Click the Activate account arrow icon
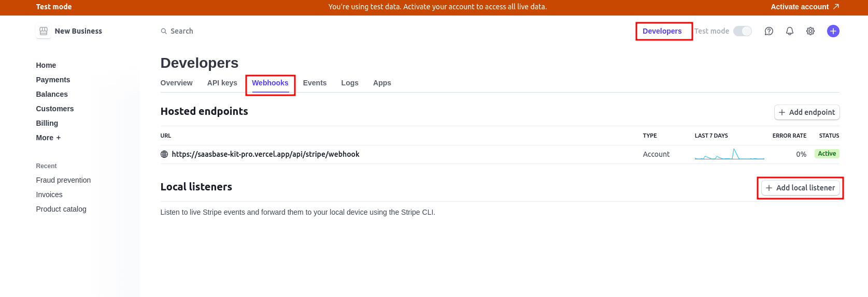This screenshot has width=868, height=297. point(836,7)
